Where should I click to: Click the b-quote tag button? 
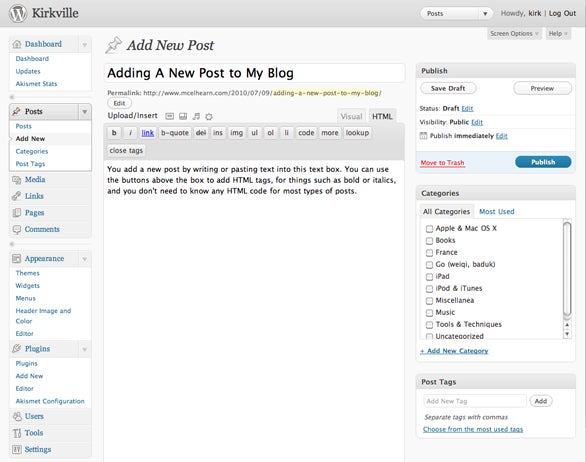[x=175, y=133]
